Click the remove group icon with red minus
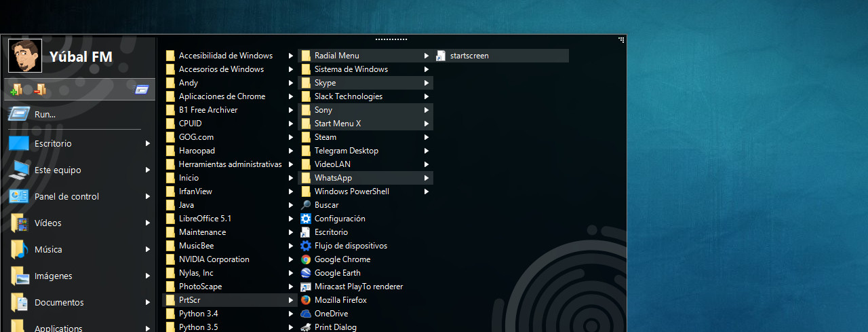This screenshot has height=332, width=868. pos(40,89)
